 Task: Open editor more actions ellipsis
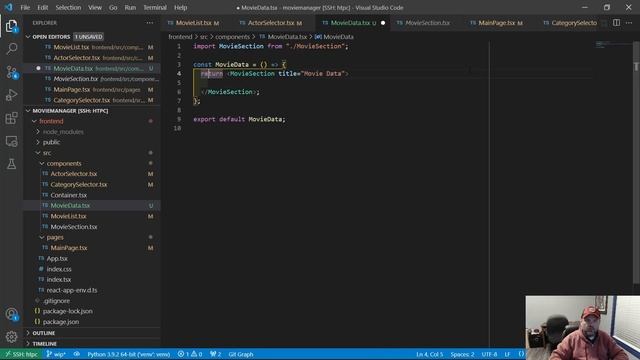coord(629,23)
